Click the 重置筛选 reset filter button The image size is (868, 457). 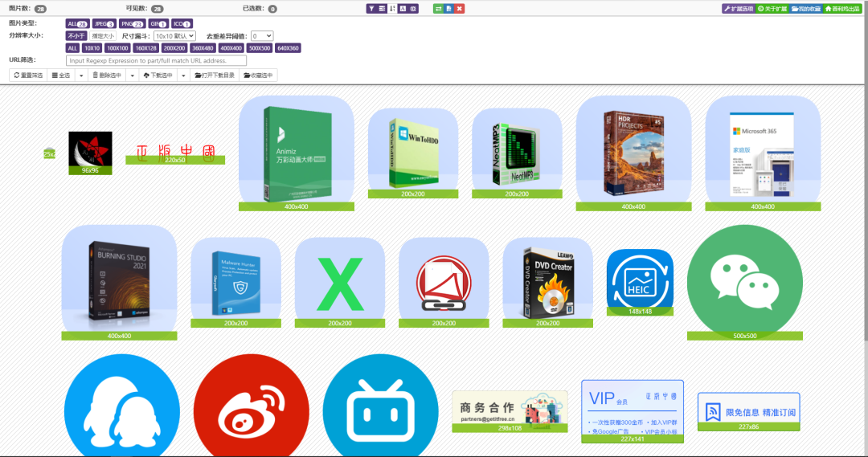(x=28, y=75)
